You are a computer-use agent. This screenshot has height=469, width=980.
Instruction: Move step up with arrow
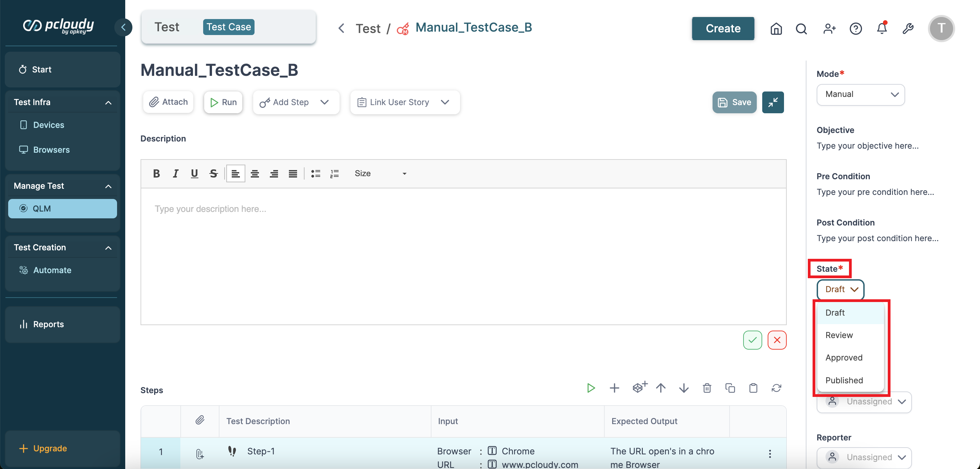(660, 388)
